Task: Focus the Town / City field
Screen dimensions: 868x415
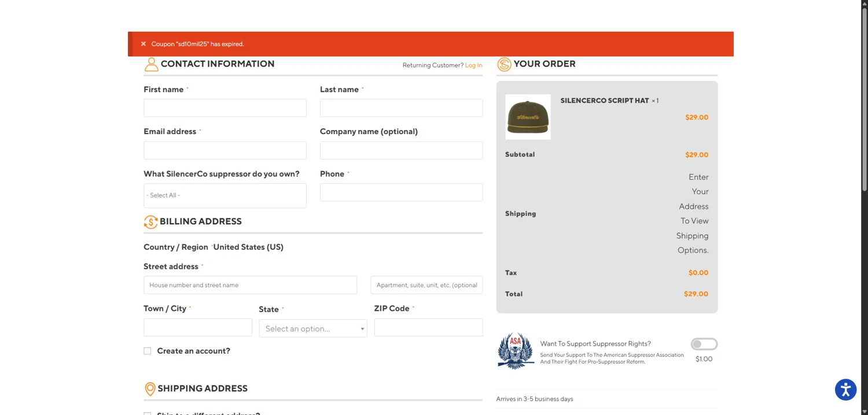Action: pos(198,327)
